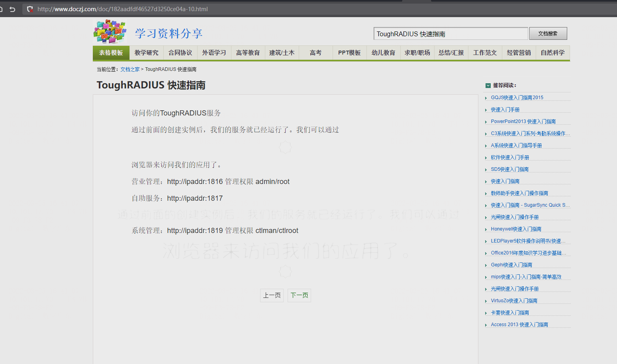
Task: Open the 外语学习 category tab
Action: pos(214,52)
